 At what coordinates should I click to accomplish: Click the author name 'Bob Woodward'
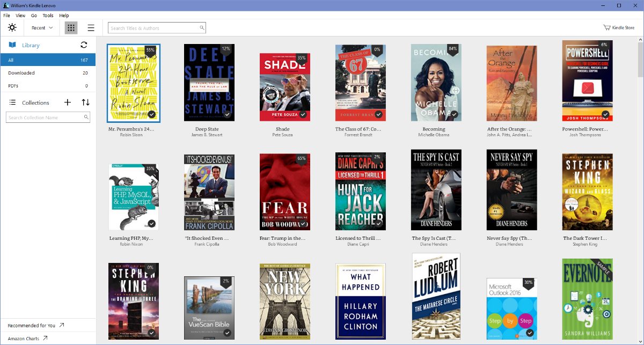point(283,245)
